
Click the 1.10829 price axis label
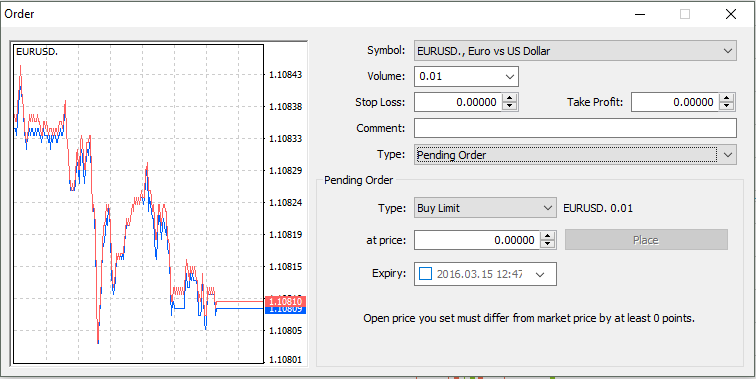tap(285, 171)
